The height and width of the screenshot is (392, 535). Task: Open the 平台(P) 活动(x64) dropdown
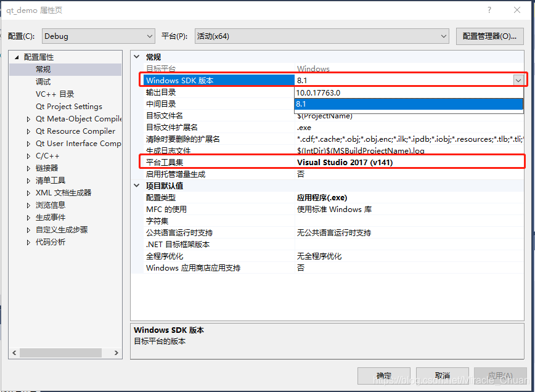click(x=322, y=36)
